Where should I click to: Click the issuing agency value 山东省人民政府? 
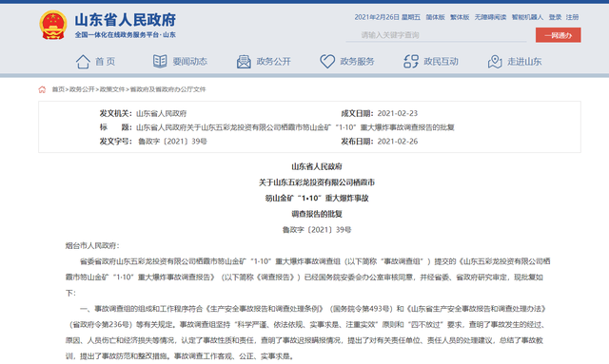click(x=161, y=113)
